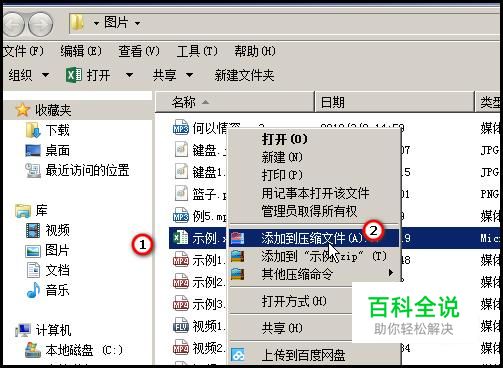The height and width of the screenshot is (368, 503).
Task: Click the 类型 column header
Action: coord(489,102)
